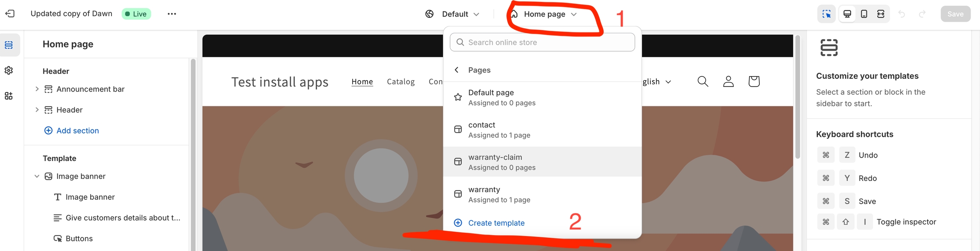Click the exit editor icon
Image resolution: width=980 pixels, height=251 pixels.
[x=10, y=14]
